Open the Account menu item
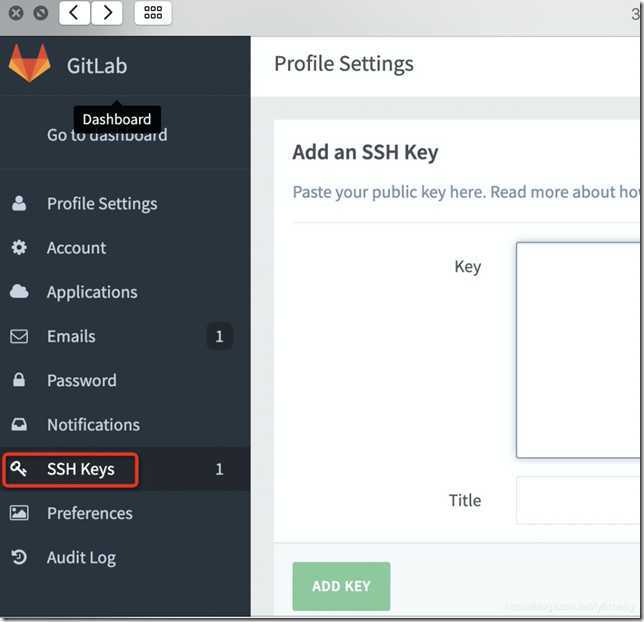 [76, 248]
